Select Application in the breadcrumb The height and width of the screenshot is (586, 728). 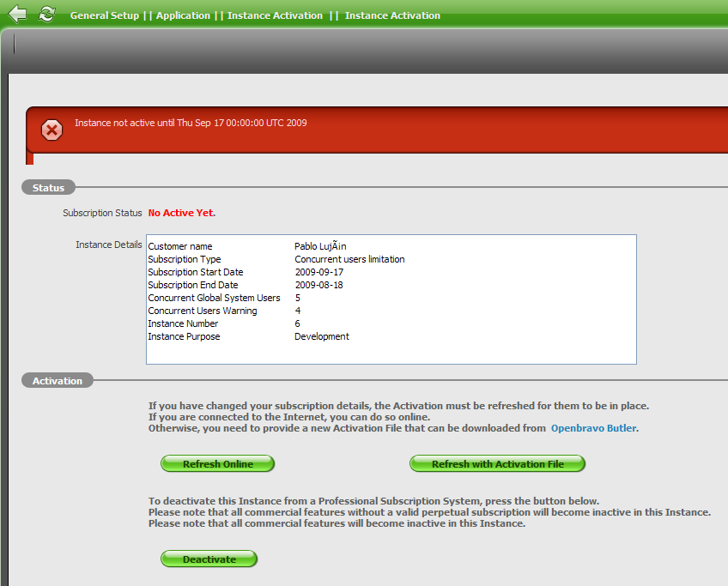tap(183, 15)
